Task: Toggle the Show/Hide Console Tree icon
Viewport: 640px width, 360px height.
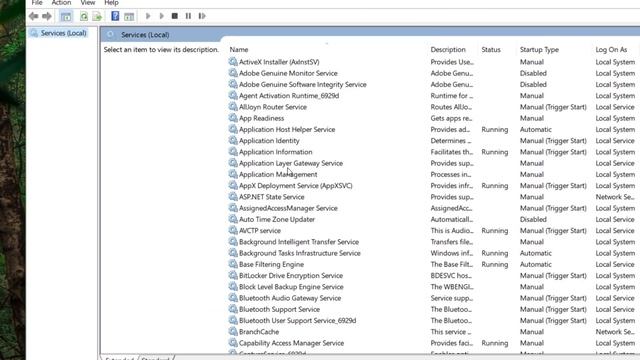Action: [66, 16]
